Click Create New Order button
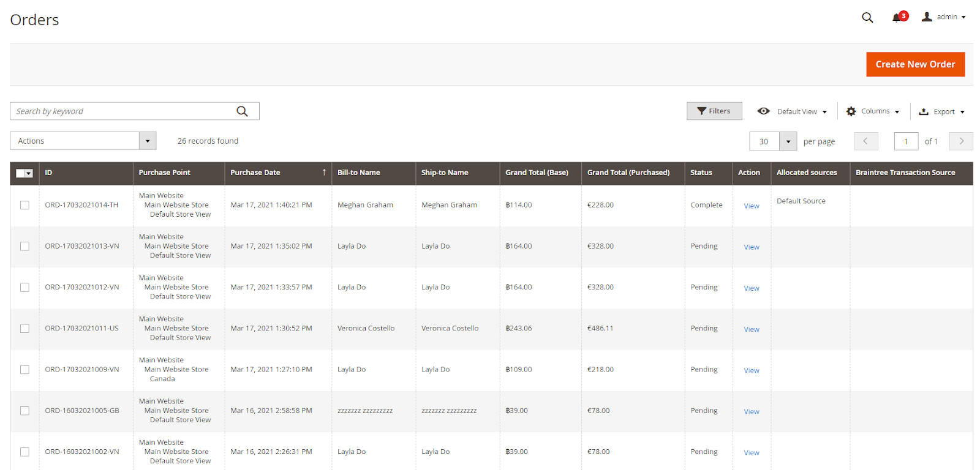The height and width of the screenshot is (470, 980). 915,64
